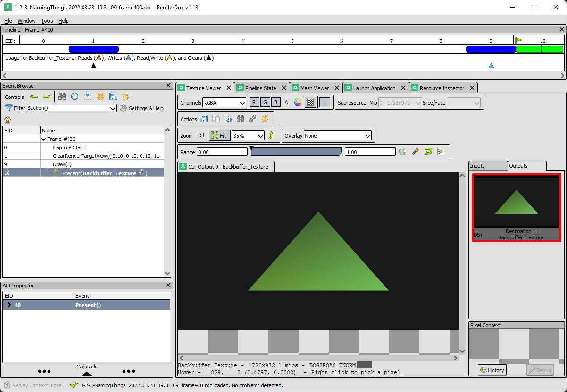567x392 pixels.
Task: Collapse the Frame #400 tree node
Action: click(43, 139)
